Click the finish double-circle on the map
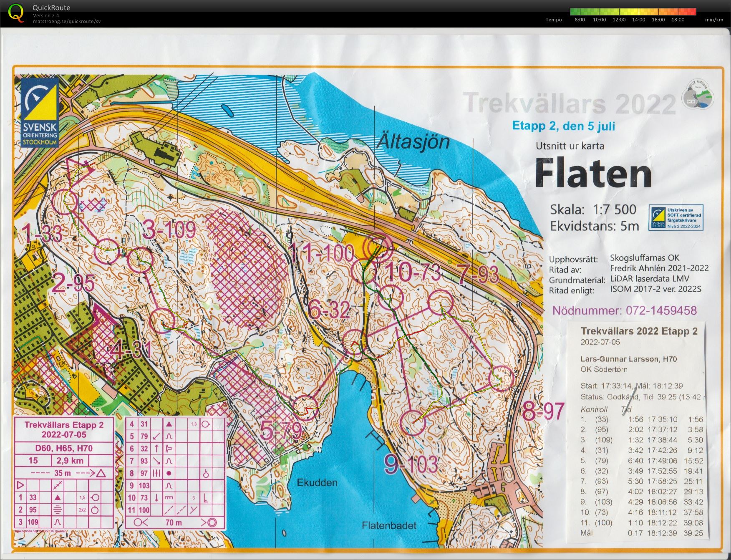The width and height of the screenshot is (731, 560). pyautogui.click(x=378, y=247)
